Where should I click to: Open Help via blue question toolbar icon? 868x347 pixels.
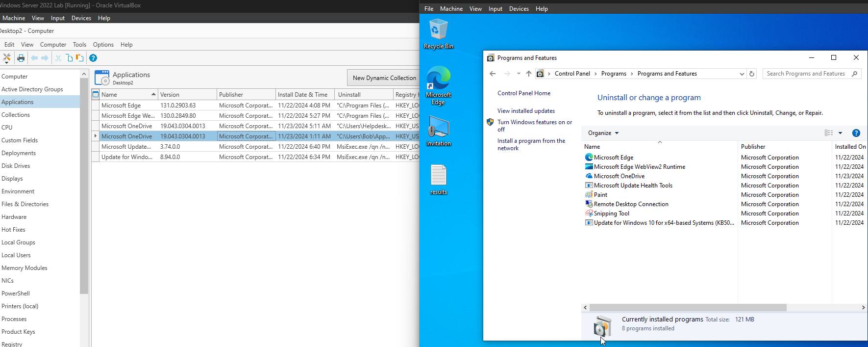(x=93, y=58)
